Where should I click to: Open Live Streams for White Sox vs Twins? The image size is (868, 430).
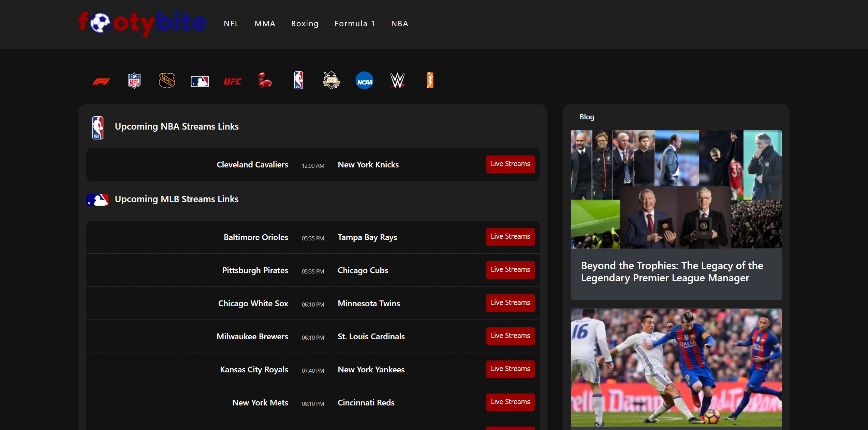510,303
